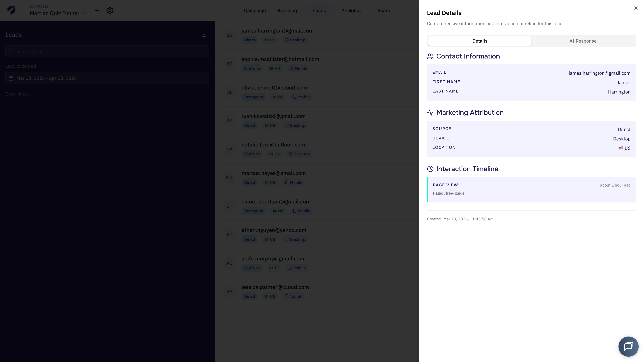This screenshot has height=362, width=644.
Task: Click the Interaction Timeline clock icon
Action: 430,169
